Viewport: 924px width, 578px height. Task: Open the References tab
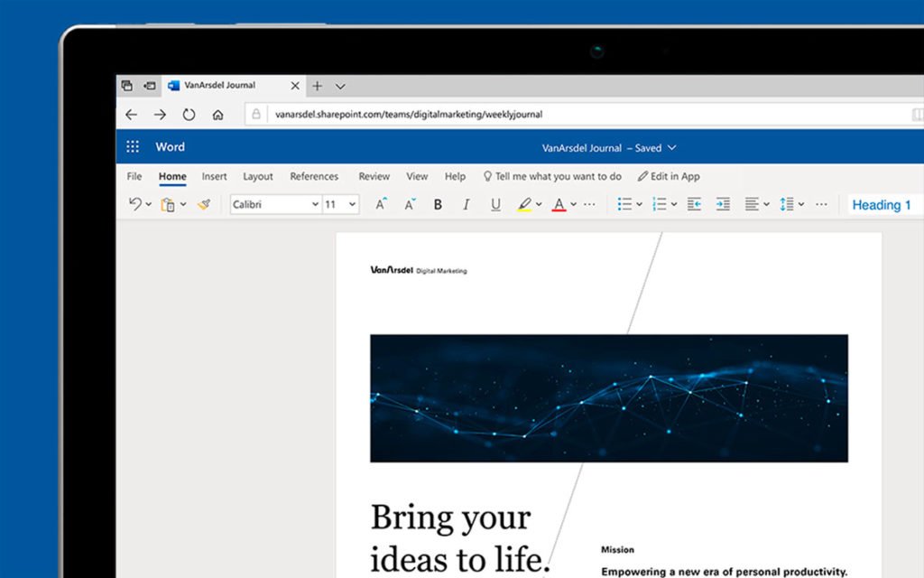pos(314,176)
